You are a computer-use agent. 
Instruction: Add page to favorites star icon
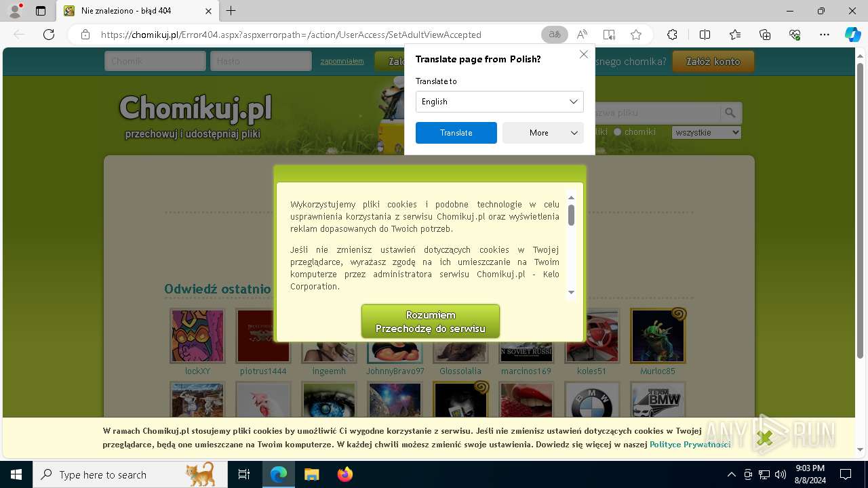point(636,35)
